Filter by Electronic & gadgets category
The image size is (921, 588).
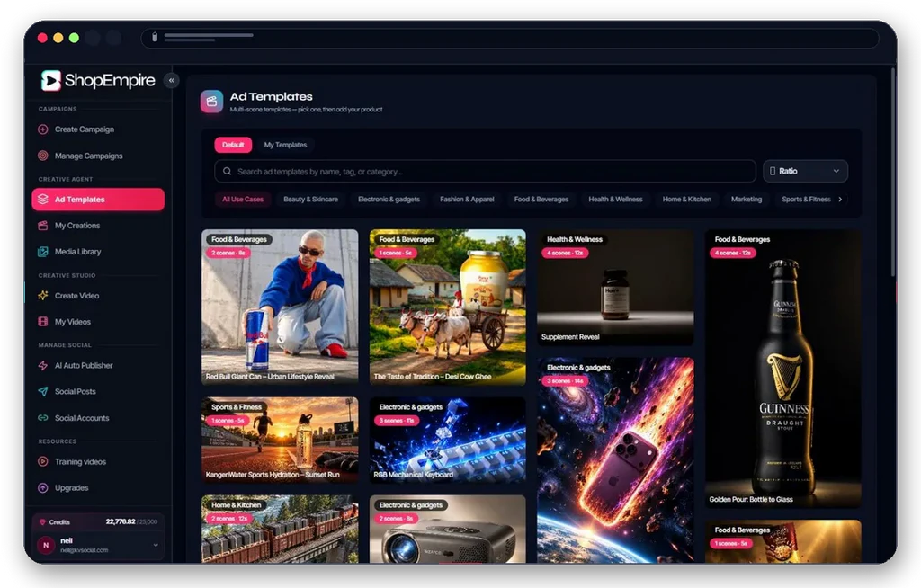tap(389, 199)
